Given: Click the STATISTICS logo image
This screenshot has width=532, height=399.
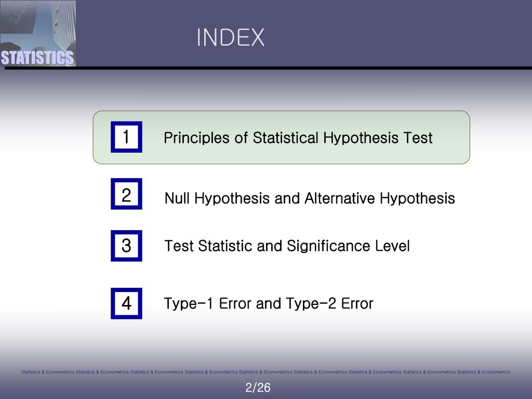Looking at the screenshot, I should 38,33.
